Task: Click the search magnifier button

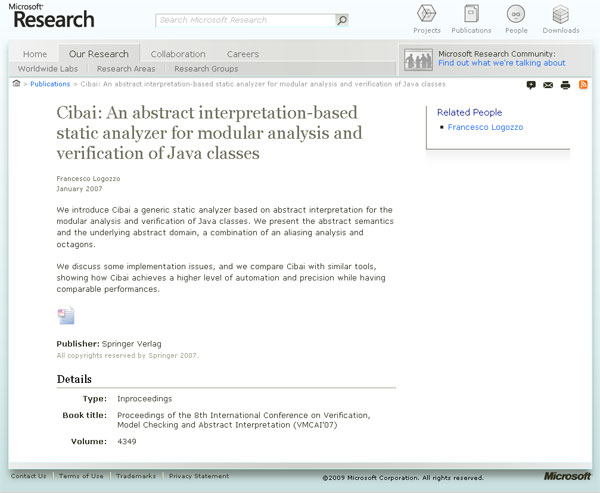Action: (x=342, y=20)
